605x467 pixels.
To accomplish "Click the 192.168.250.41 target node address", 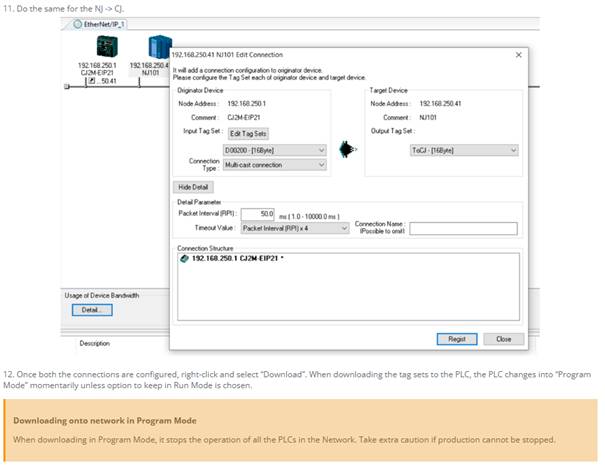I will click(440, 103).
